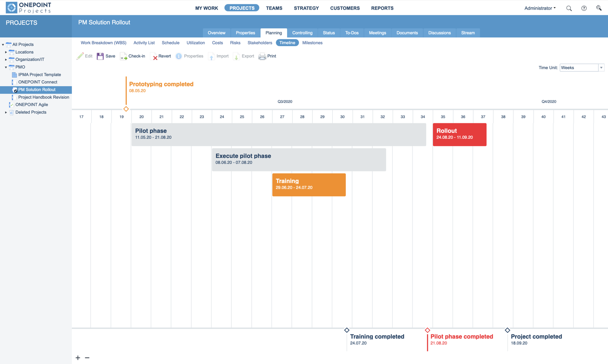Click the help question-mark icon
This screenshot has height=364, width=608.
tap(584, 8)
